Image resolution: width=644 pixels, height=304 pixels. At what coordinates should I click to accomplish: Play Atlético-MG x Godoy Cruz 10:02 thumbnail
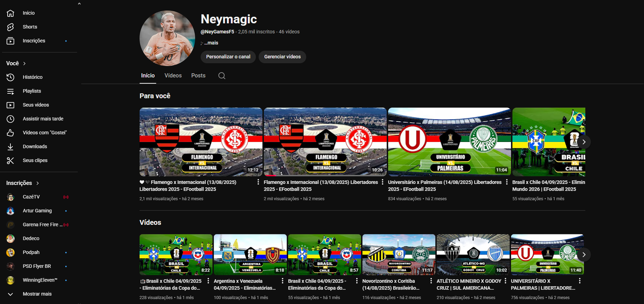pyautogui.click(x=473, y=255)
